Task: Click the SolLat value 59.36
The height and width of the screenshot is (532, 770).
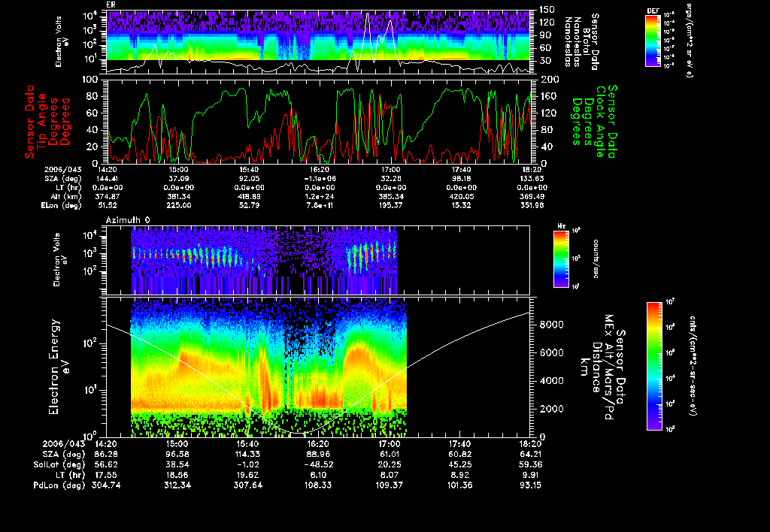Action: 532,465
